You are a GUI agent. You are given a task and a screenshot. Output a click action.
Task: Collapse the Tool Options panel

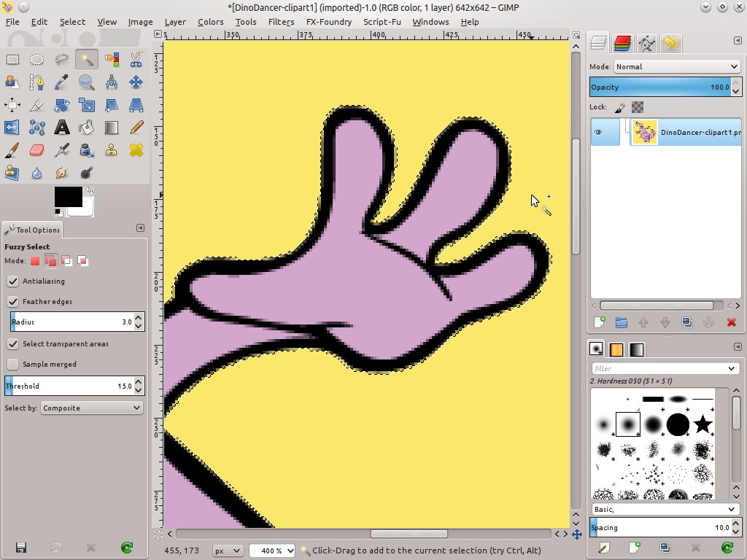tap(140, 227)
